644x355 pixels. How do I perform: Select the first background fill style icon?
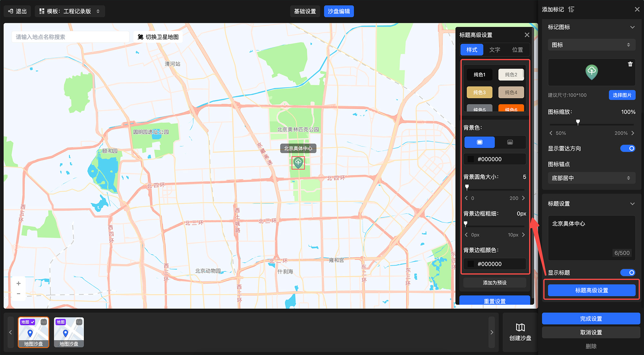coord(479,142)
